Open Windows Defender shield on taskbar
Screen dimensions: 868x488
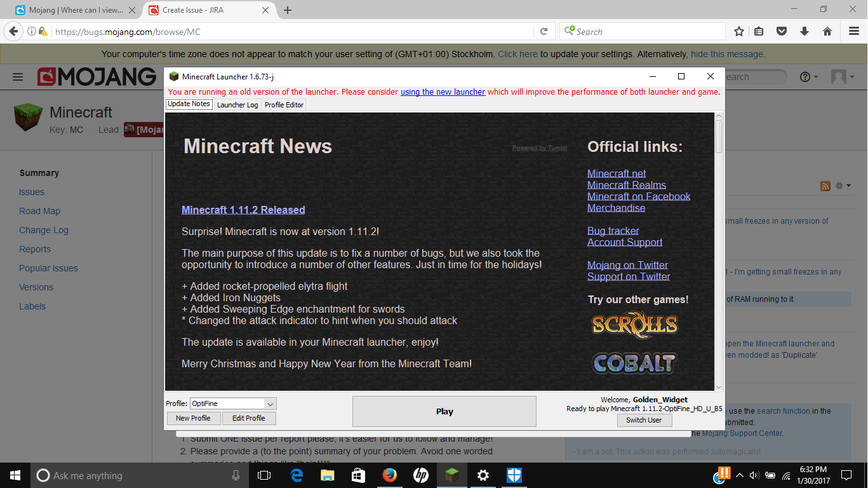(x=514, y=475)
